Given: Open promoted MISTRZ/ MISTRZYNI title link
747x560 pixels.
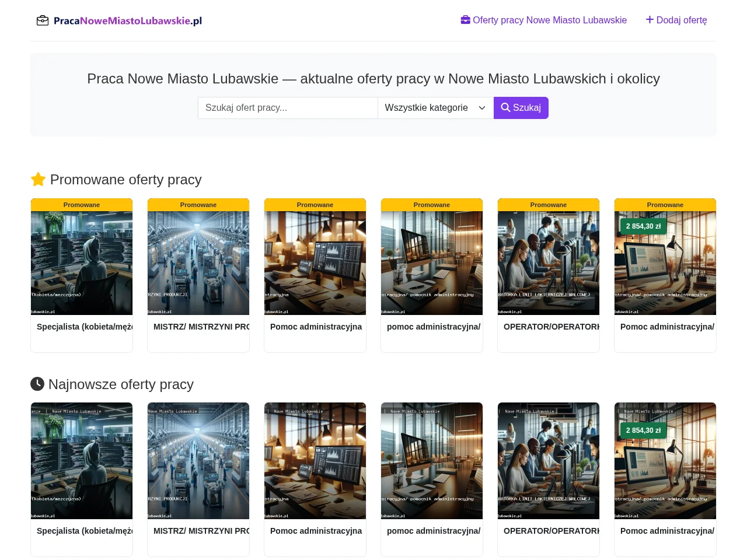Looking at the screenshot, I should click(x=201, y=327).
